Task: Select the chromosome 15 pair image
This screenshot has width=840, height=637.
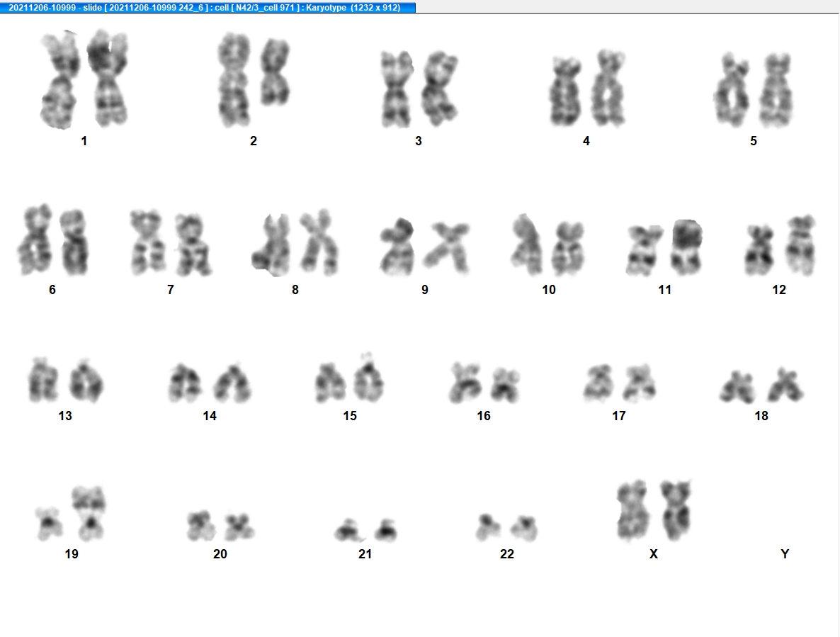Action: tap(349, 378)
